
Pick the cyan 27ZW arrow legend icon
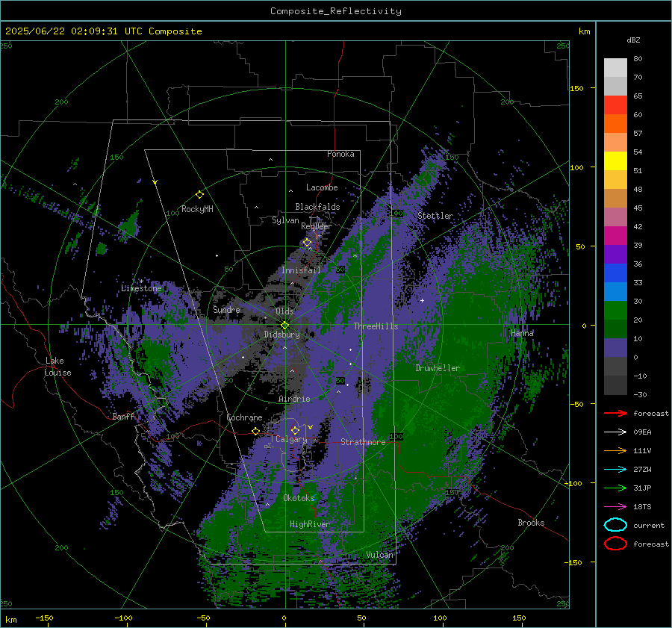[615, 470]
